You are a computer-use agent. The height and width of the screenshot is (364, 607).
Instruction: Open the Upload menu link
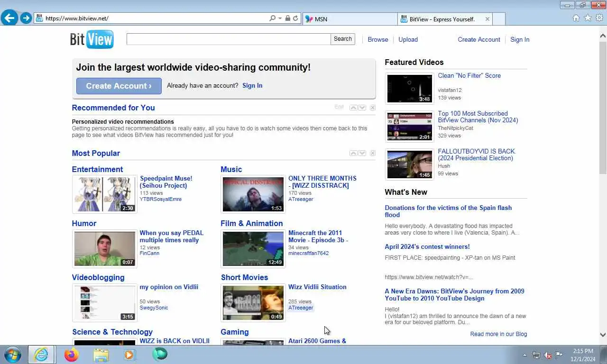coord(408,39)
